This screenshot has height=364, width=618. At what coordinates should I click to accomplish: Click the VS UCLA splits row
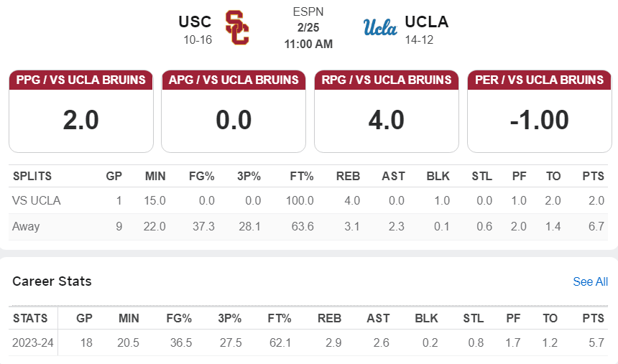pos(308,200)
